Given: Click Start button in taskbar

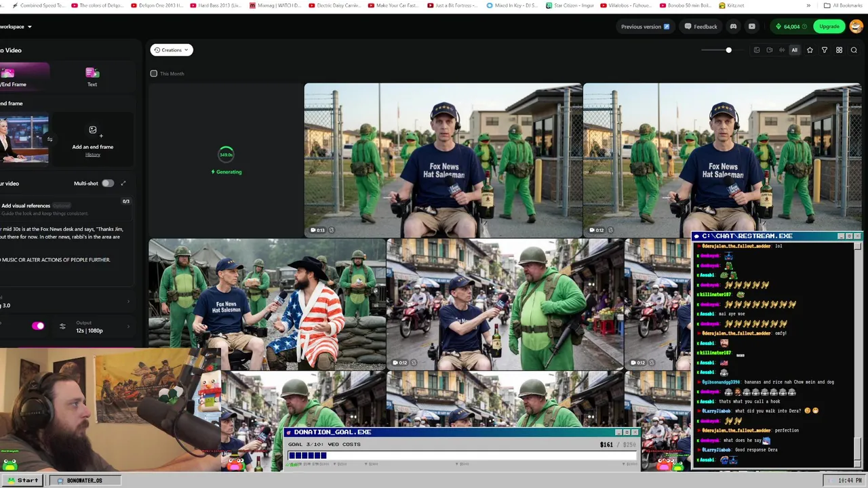Looking at the screenshot, I should pyautogui.click(x=22, y=480).
